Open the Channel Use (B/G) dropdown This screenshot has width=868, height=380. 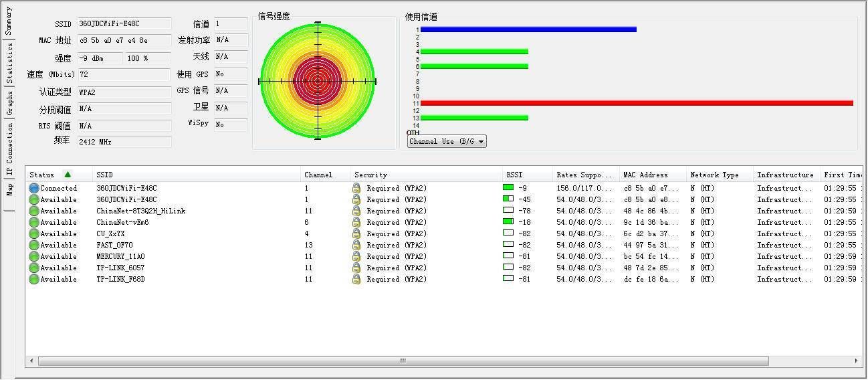click(x=447, y=142)
